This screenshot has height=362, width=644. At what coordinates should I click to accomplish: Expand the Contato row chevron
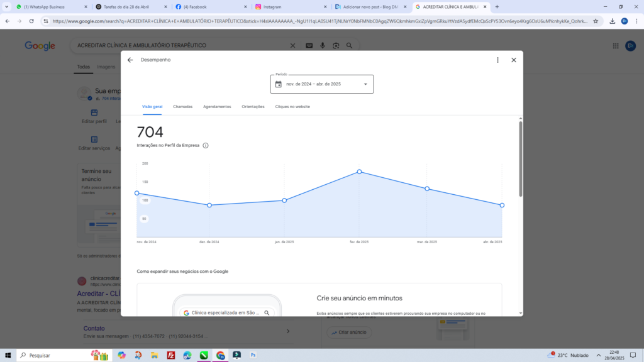tap(288, 331)
